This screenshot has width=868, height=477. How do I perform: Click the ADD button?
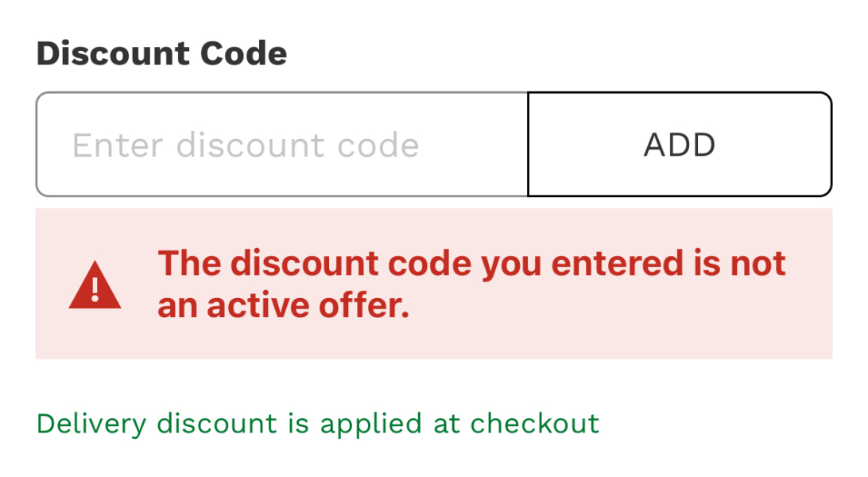pyautogui.click(x=680, y=145)
